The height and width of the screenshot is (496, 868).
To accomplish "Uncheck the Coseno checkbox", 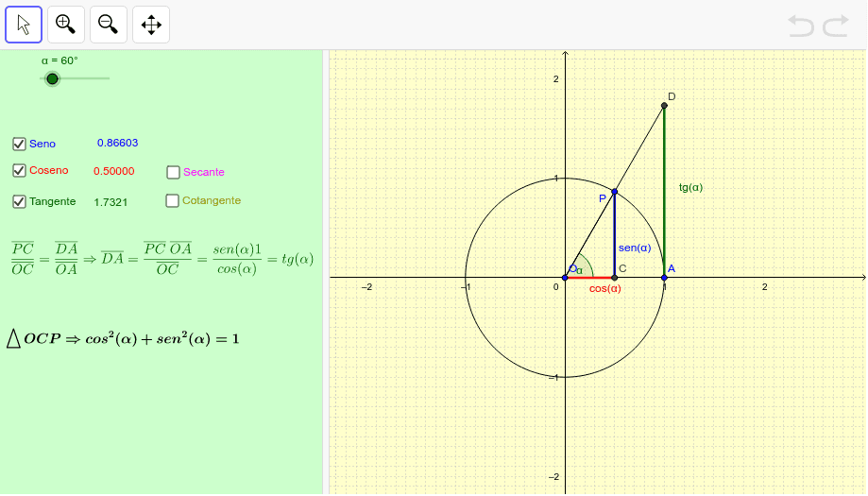I will tap(19, 170).
